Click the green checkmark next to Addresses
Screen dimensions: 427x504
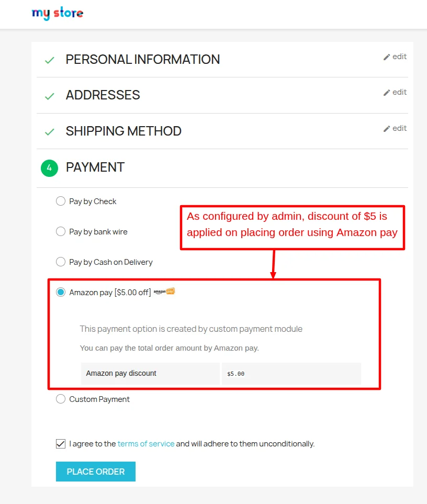coord(50,96)
